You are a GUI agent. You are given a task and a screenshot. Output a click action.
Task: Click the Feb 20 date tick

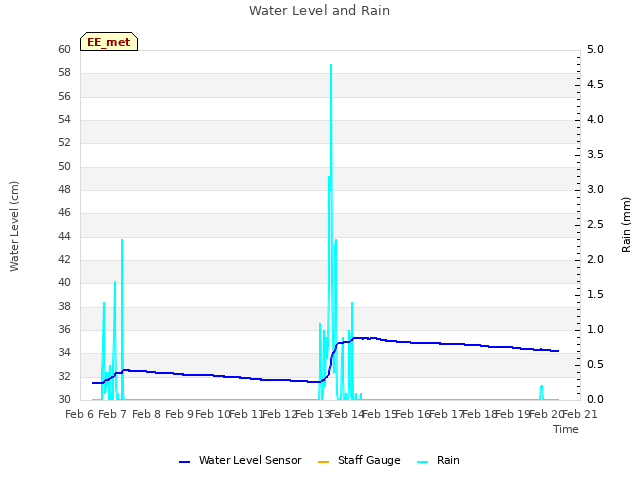point(547,414)
